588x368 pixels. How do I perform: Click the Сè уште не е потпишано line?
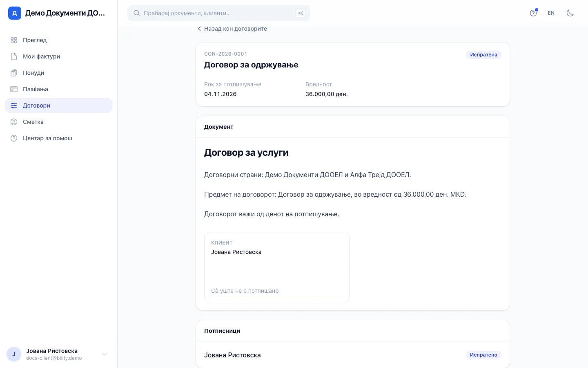245,291
